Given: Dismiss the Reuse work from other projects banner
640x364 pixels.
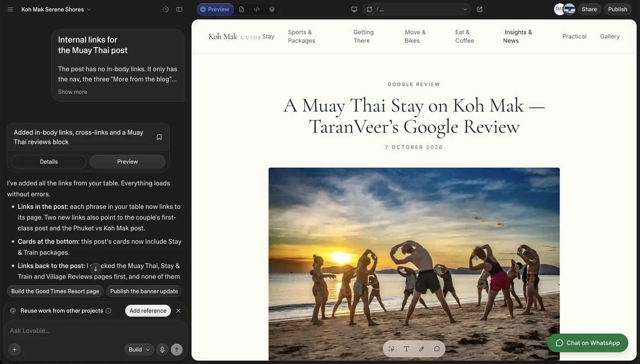Looking at the screenshot, I should click(178, 310).
